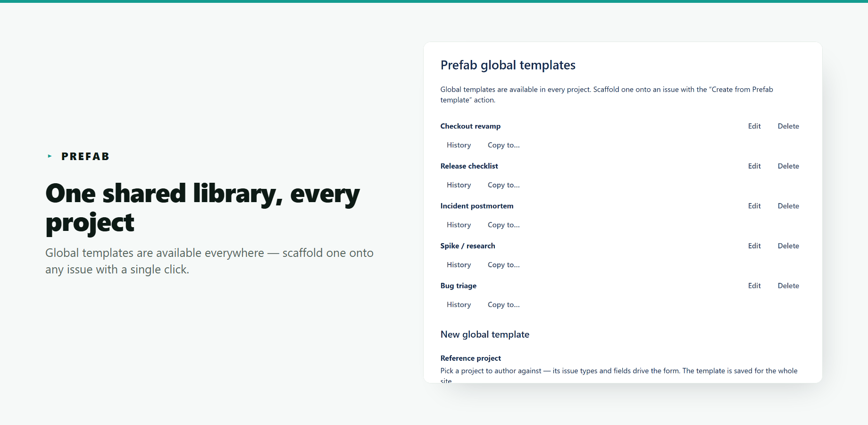Edit the Bug triage template
This screenshot has width=868, height=425.
(754, 286)
